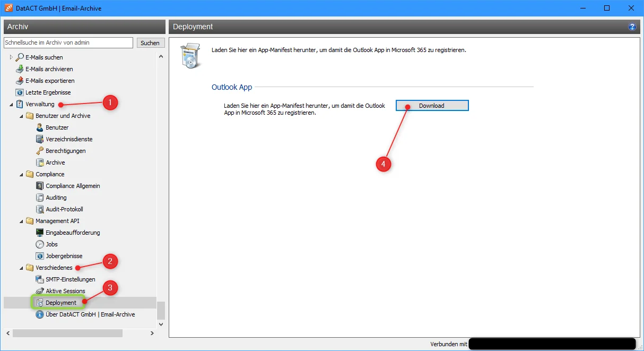
Task: Expand the E-Mails suchen node
Action: (11, 57)
